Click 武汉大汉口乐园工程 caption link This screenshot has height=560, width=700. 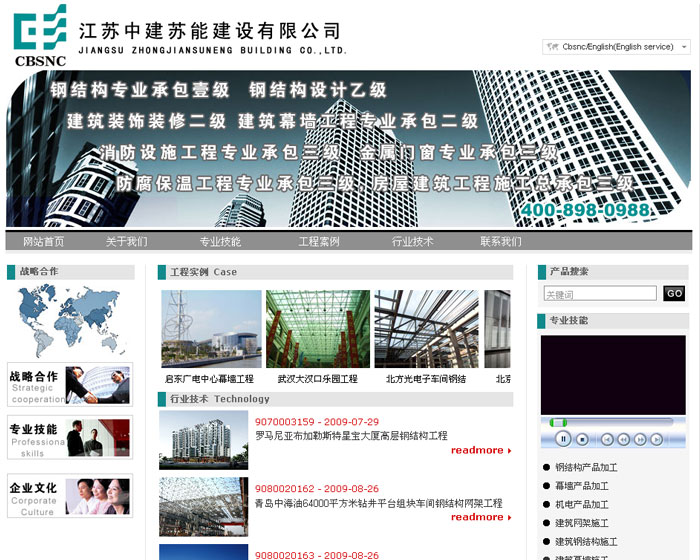click(x=317, y=379)
